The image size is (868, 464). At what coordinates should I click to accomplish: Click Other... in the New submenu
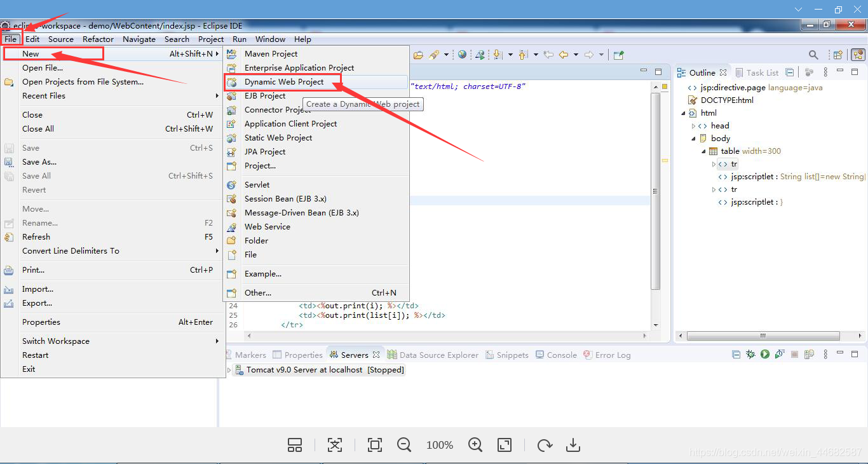[316, 293]
